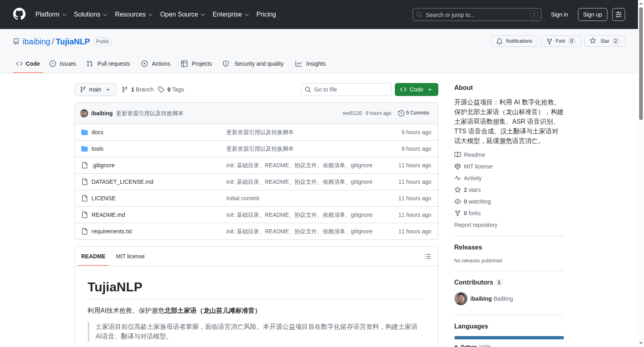Switch to the Actions tab

tap(156, 64)
